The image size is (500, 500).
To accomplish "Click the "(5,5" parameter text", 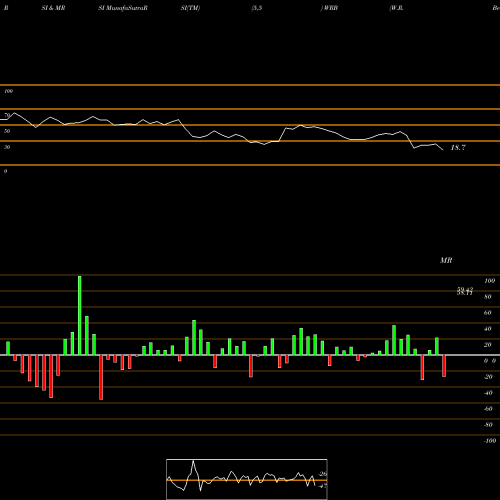I will [257, 8].
